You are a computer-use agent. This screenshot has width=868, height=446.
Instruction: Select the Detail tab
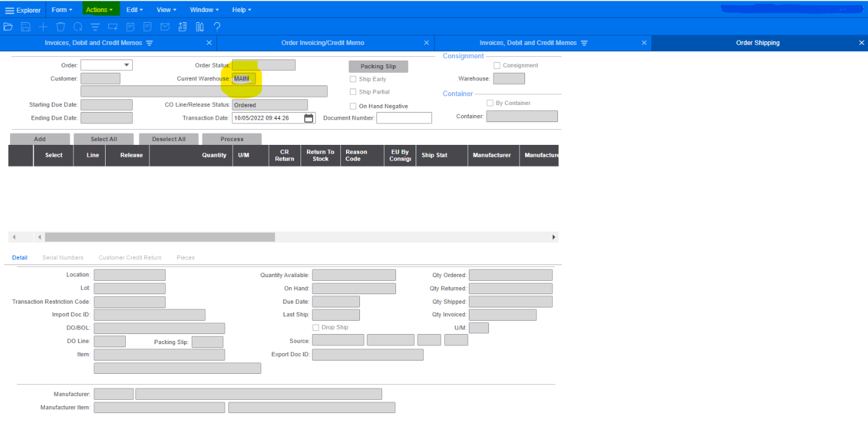pyautogui.click(x=20, y=257)
